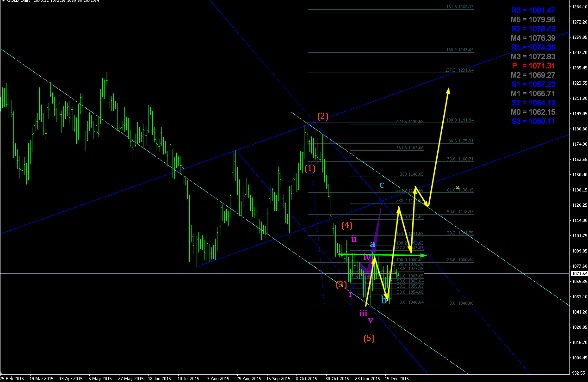Click the 50.0 1063.64 retracement label
This screenshot has height=382, width=588.
[411, 281]
